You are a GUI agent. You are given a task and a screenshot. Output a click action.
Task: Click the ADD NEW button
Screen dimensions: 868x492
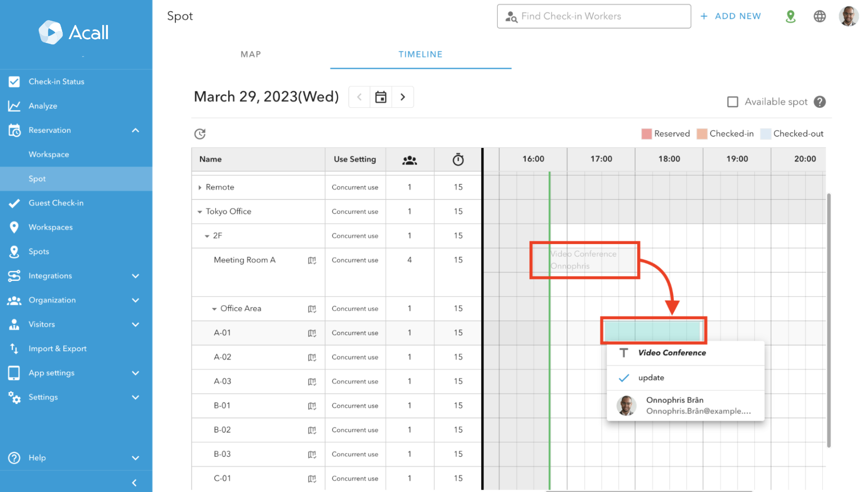(731, 16)
